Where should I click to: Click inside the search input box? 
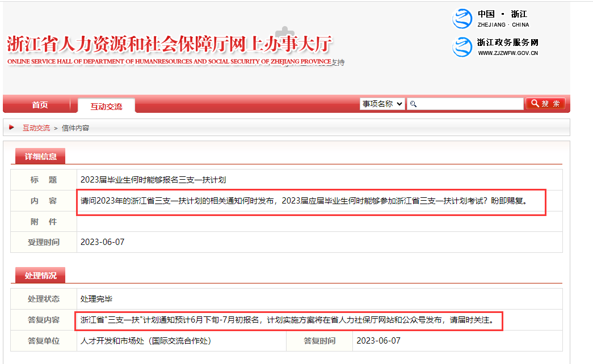coord(465,104)
